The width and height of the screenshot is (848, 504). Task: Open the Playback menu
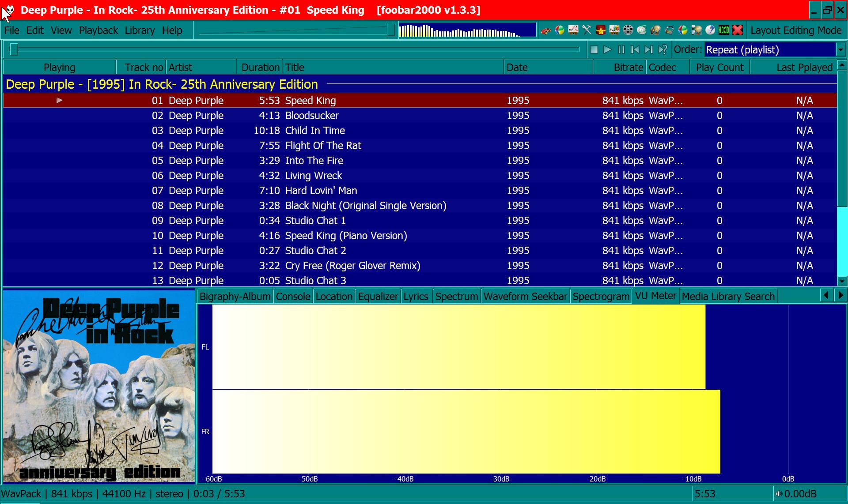98,30
